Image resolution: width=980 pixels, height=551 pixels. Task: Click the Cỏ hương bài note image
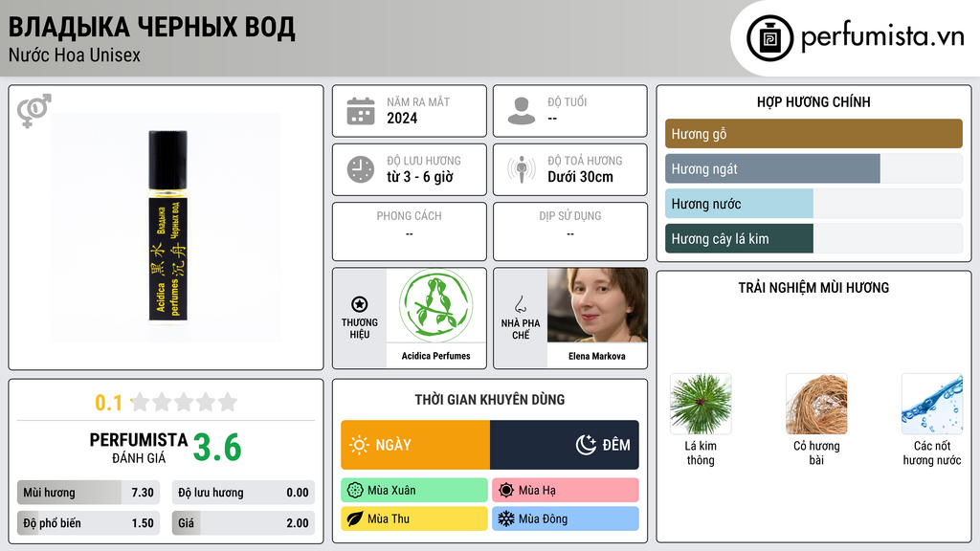tap(816, 405)
